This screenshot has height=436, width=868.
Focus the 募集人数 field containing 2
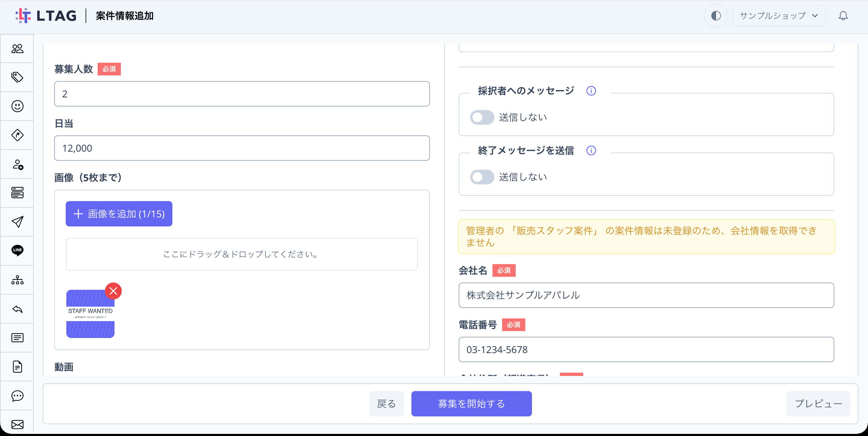pyautogui.click(x=242, y=94)
